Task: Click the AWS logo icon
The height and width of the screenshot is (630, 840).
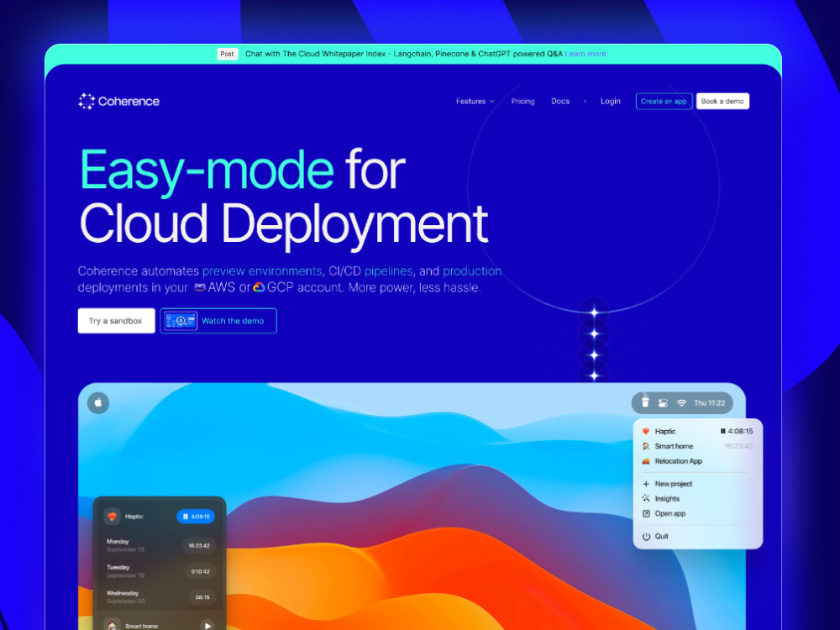Action: click(200, 287)
